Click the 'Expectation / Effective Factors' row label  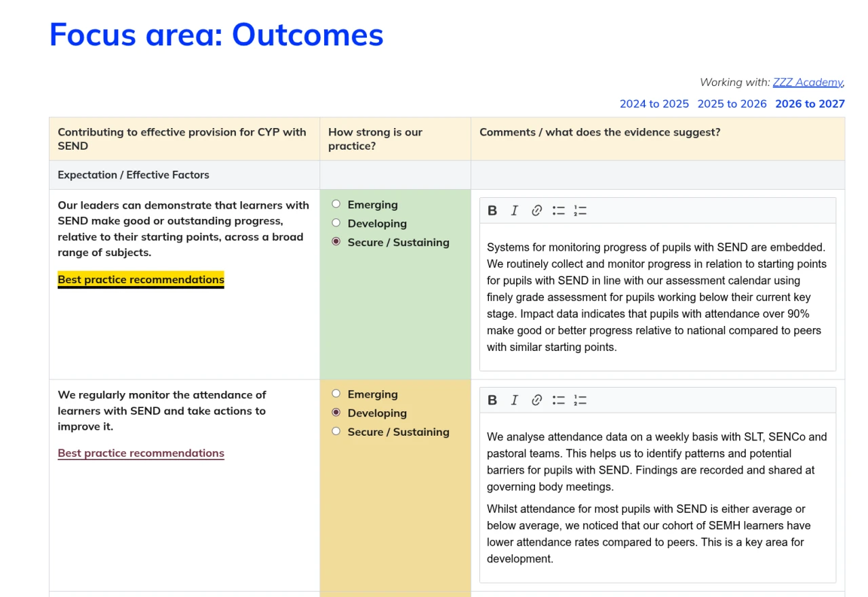tap(134, 175)
